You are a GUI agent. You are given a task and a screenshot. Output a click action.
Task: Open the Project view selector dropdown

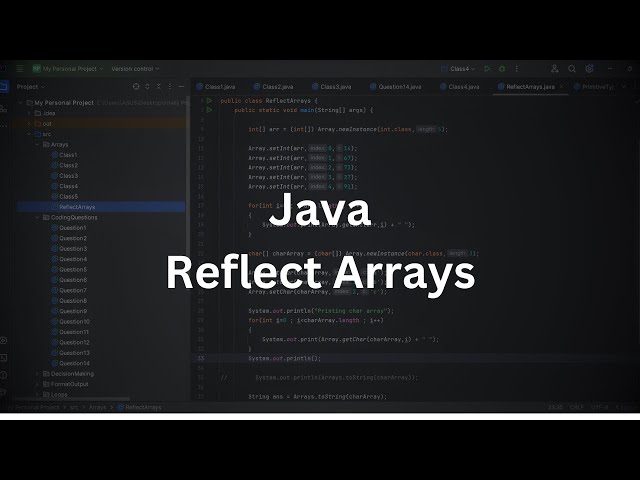[x=31, y=87]
